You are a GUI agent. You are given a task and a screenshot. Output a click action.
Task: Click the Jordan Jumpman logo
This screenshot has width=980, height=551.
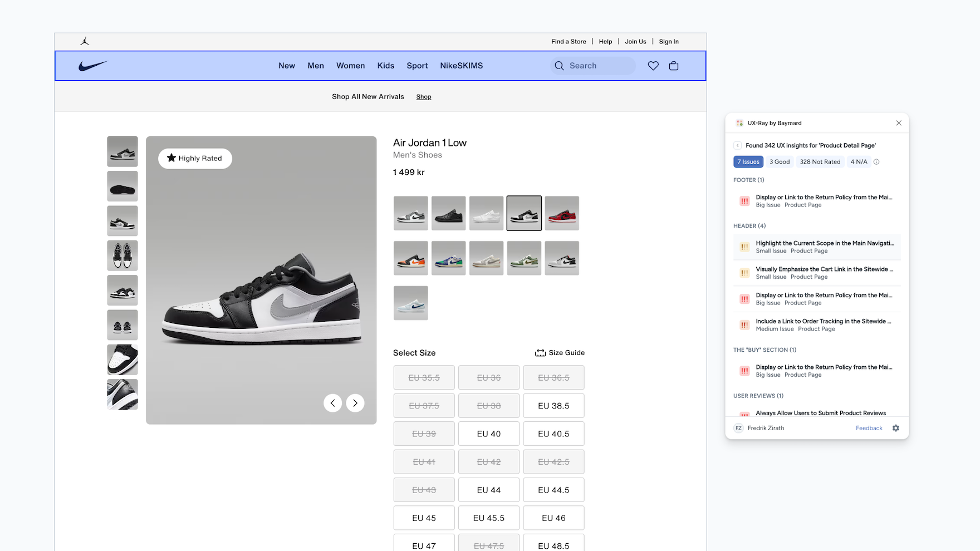[x=85, y=41]
